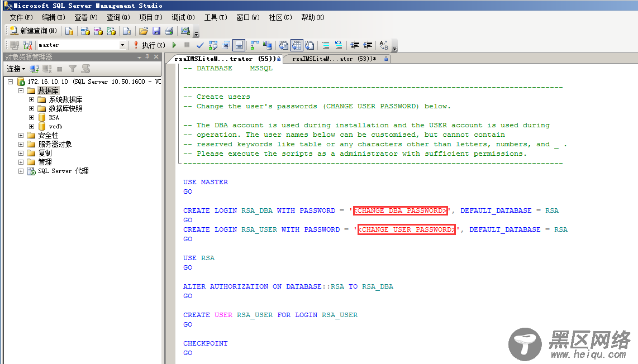
Task: Expand the 服务器对象 folder
Action: [21, 145]
